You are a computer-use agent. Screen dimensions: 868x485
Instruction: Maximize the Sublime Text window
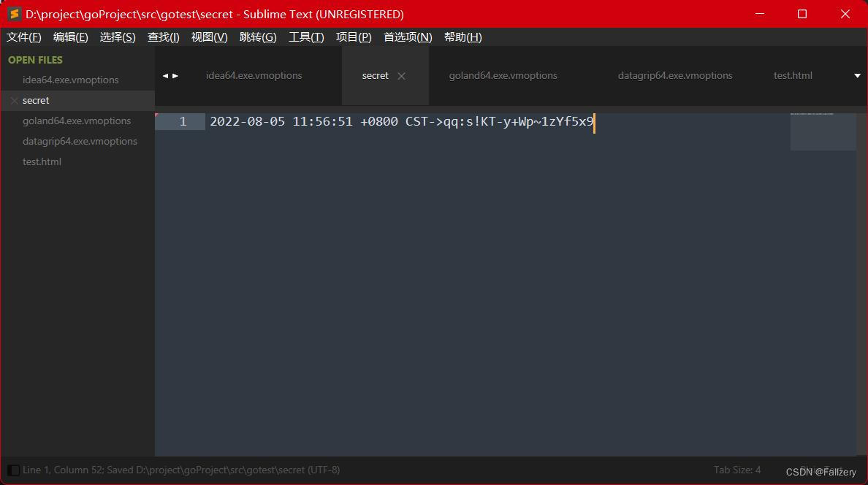802,14
